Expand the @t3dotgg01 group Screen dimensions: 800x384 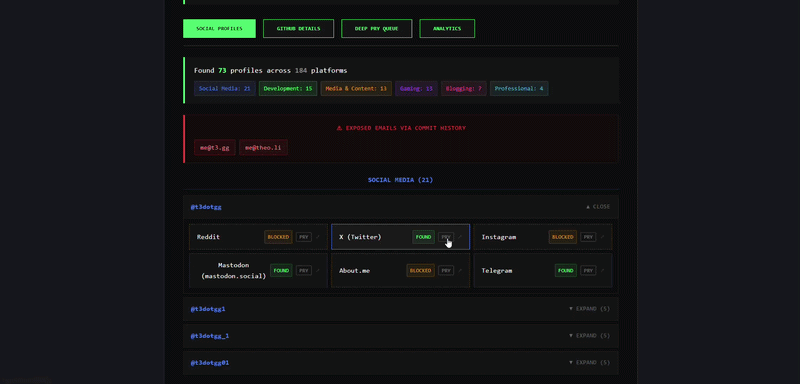click(x=589, y=363)
